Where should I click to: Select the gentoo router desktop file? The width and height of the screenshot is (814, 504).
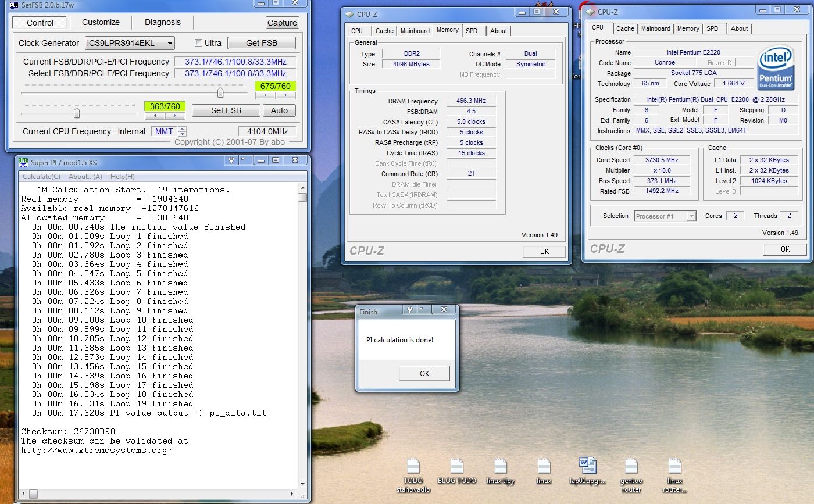click(631, 474)
